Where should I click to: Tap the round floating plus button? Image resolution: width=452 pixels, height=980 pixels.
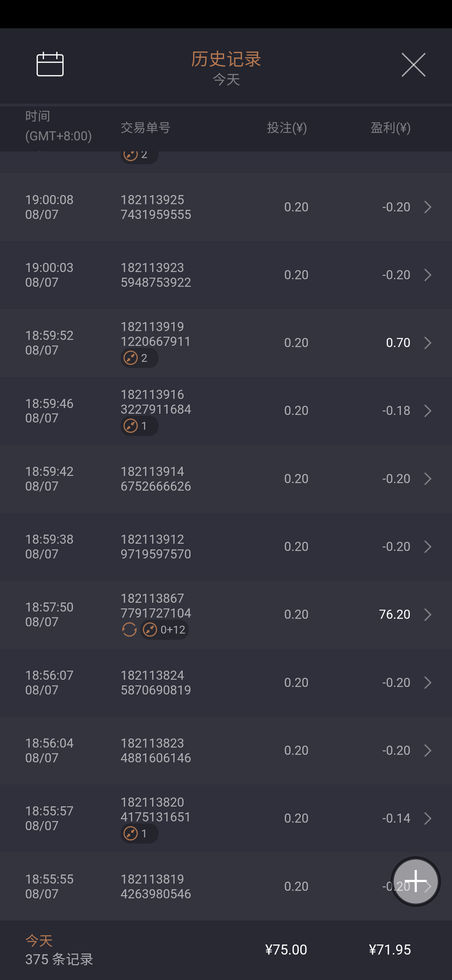click(415, 881)
